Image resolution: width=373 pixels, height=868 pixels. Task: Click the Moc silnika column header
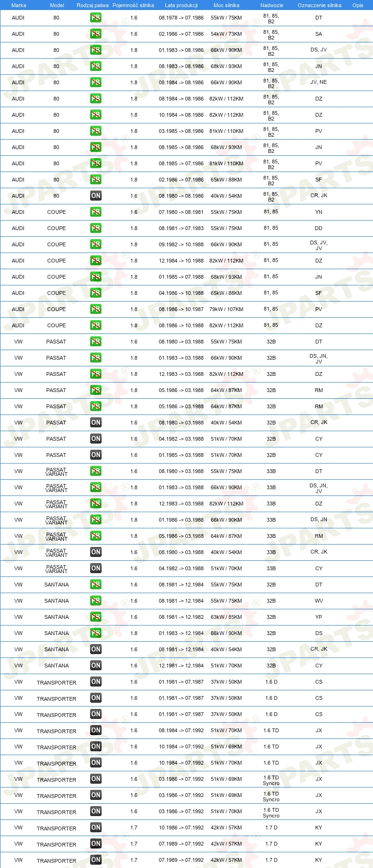coord(227,5)
